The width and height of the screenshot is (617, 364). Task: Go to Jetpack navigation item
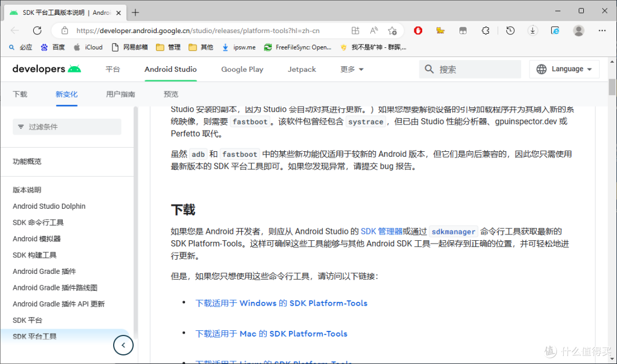coord(302,69)
